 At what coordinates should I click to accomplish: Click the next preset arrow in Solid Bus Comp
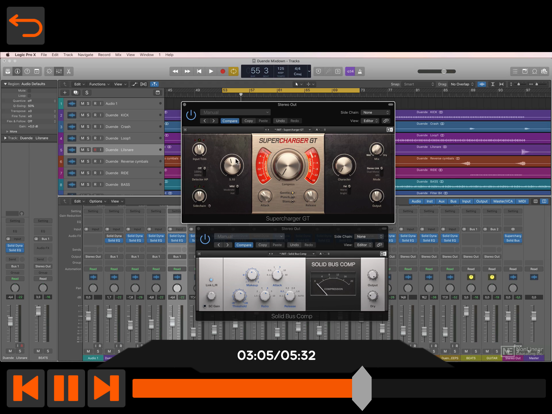(x=227, y=245)
